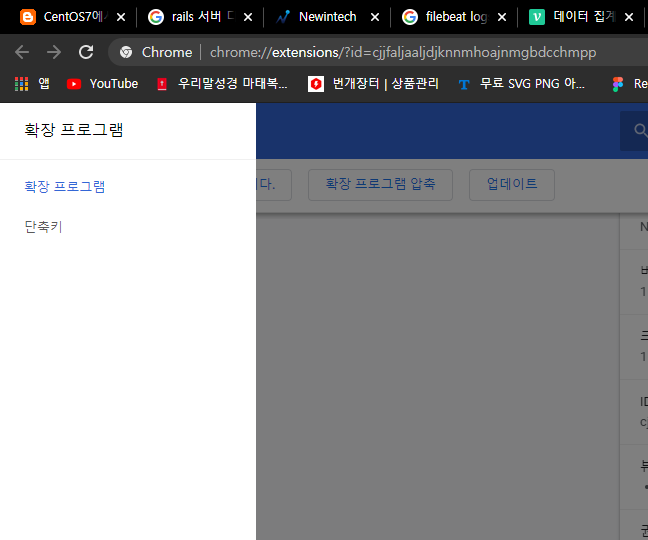Switch to the CentOS7 tab

[x=65, y=17]
